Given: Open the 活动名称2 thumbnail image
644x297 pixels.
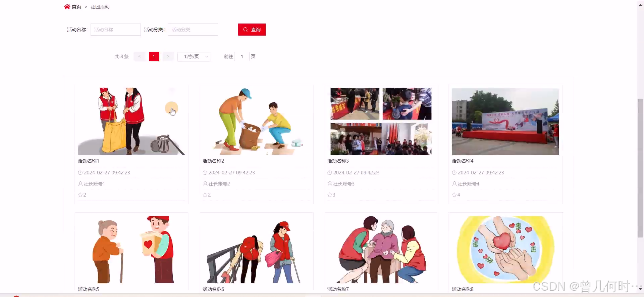Looking at the screenshot, I should coord(256,121).
